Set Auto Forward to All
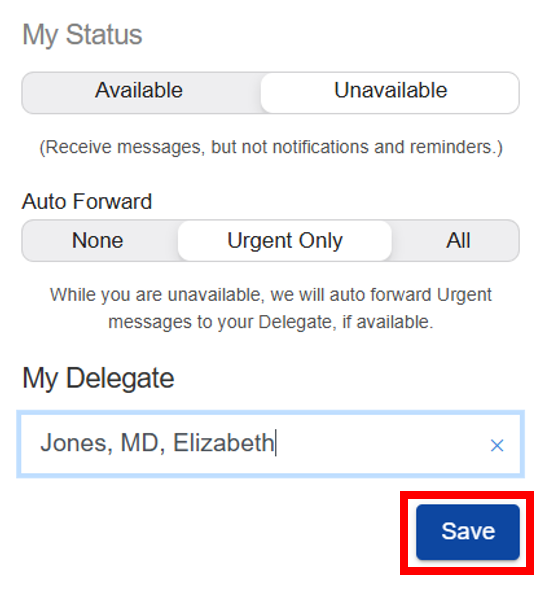This screenshot has width=544, height=590. tap(458, 240)
